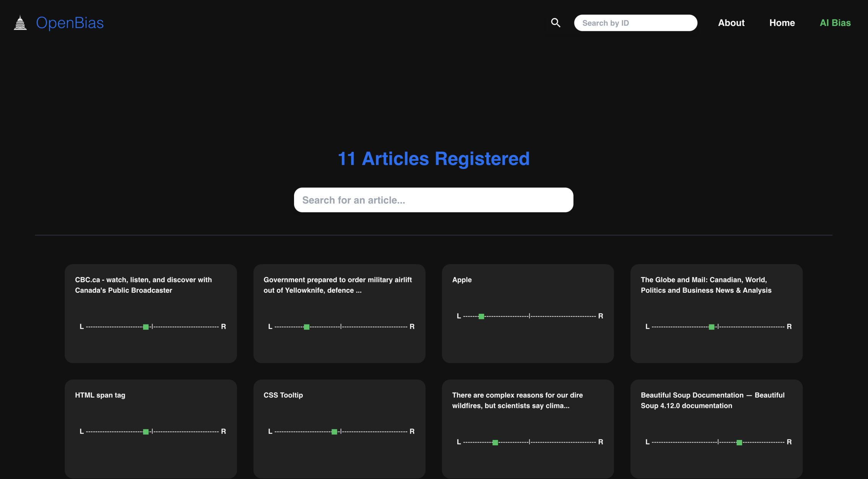Click green bias marker on Yellowknife card

306,327
